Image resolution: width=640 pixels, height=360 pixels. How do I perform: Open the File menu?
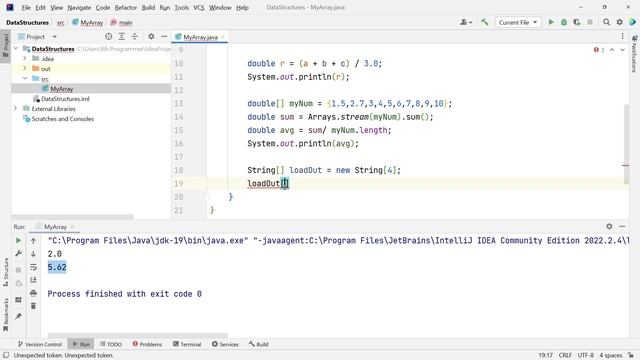pyautogui.click(x=26, y=7)
